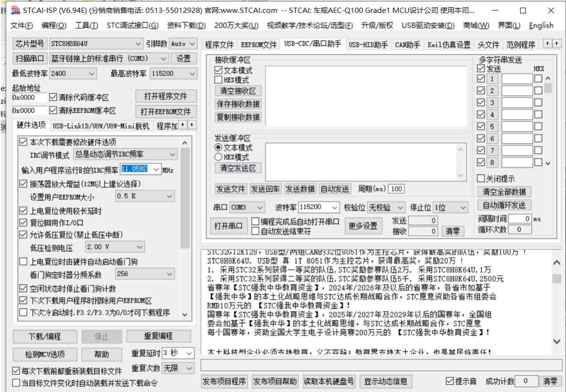Click the 打开程序文件 button

point(166,96)
